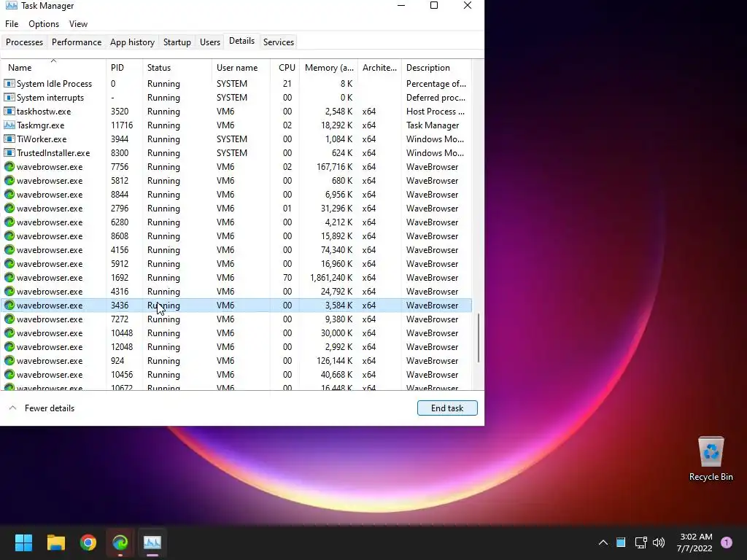This screenshot has width=747, height=560.
Task: Click System Idle Process row icon
Action: (x=9, y=83)
